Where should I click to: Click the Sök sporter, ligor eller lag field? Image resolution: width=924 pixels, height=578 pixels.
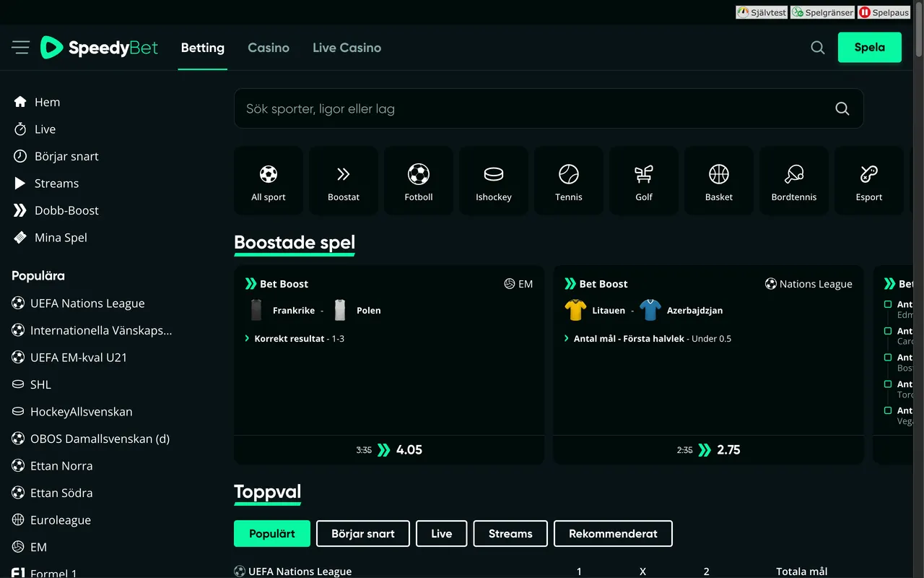(x=549, y=108)
